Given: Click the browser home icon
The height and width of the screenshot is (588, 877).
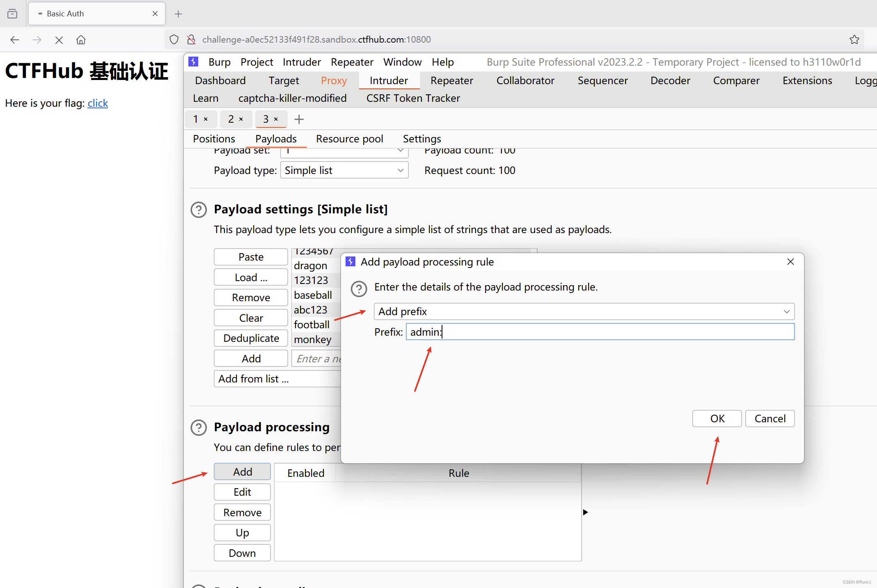Looking at the screenshot, I should [x=81, y=40].
